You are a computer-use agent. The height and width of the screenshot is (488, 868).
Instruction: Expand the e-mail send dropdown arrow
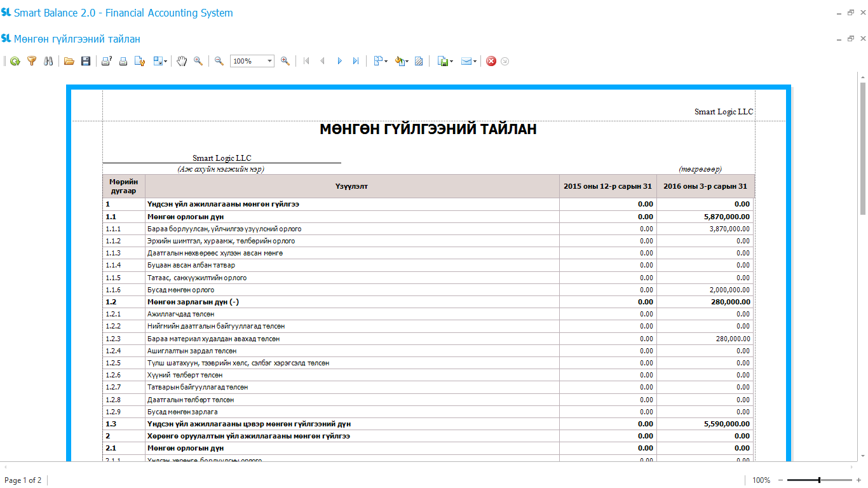(x=475, y=61)
